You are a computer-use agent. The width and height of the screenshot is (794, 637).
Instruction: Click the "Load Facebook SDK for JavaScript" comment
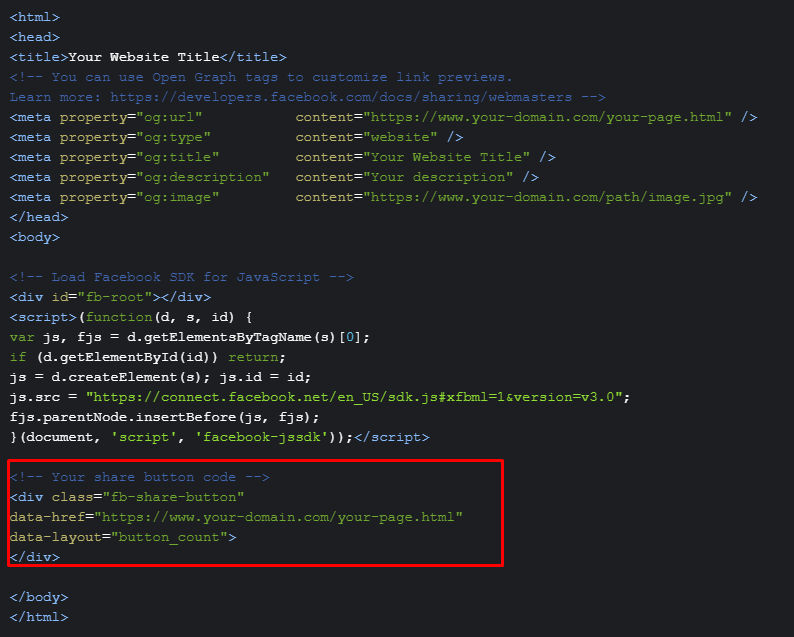click(181, 277)
